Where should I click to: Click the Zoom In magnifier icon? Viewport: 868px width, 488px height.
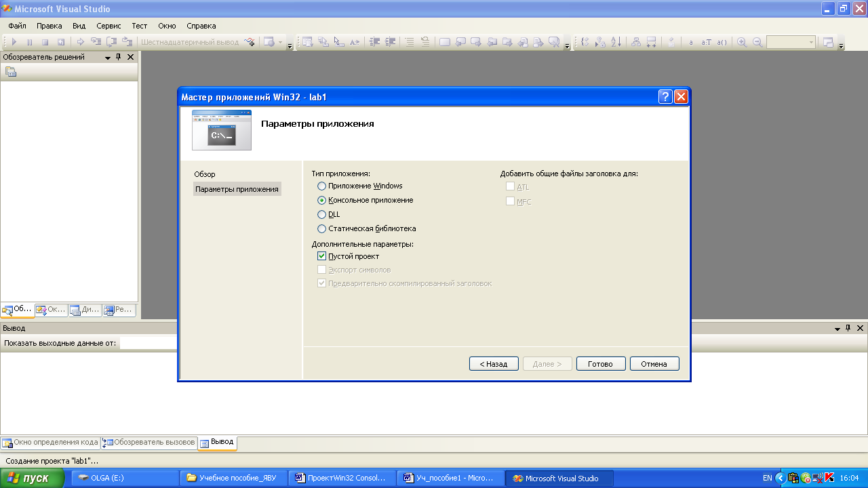pyautogui.click(x=742, y=42)
